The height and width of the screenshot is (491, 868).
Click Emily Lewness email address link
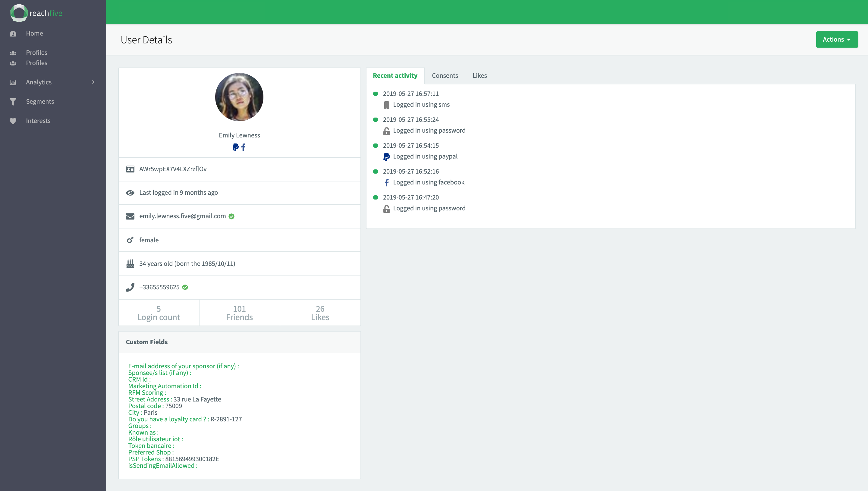[x=182, y=216]
